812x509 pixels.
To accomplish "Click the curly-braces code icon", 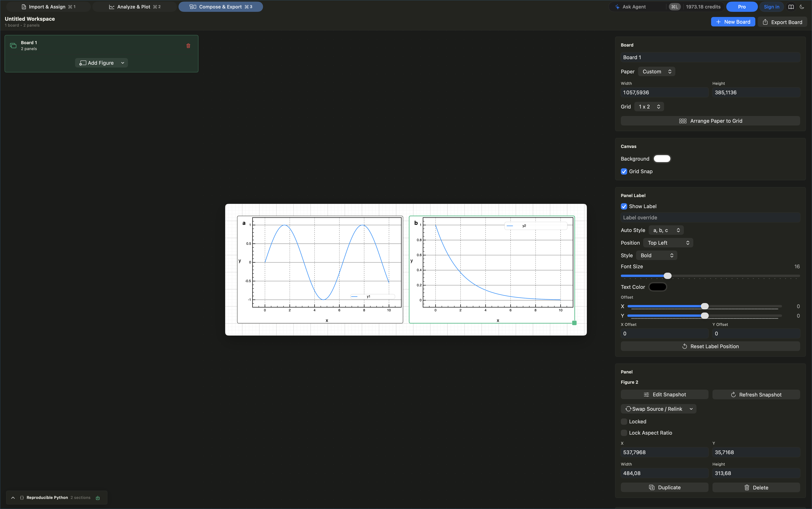I will (x=22, y=498).
